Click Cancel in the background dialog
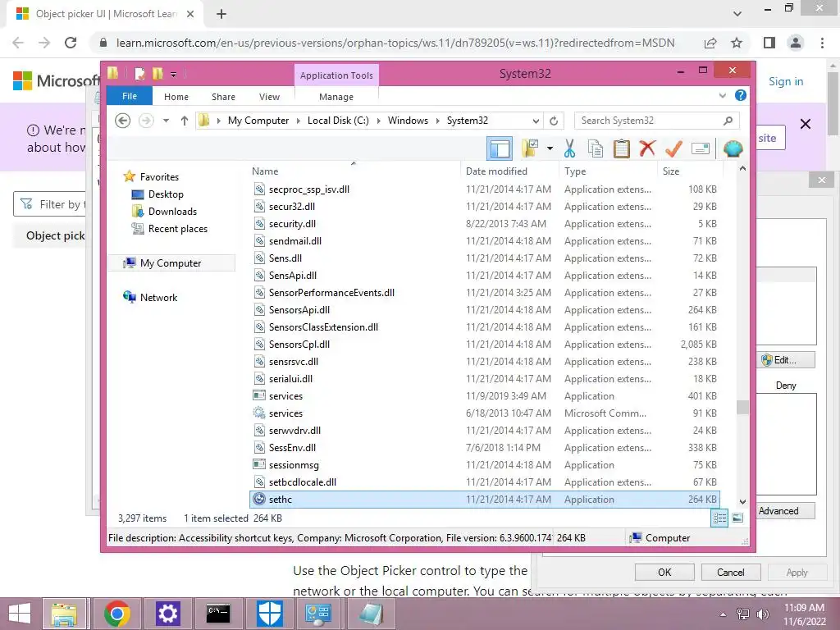Image resolution: width=840 pixels, height=630 pixels. (731, 572)
